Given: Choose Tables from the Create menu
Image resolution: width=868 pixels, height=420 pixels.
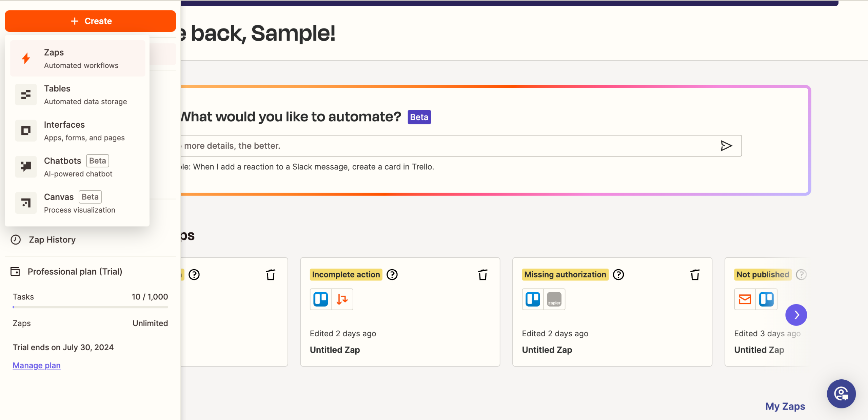Looking at the screenshot, I should coord(78,95).
